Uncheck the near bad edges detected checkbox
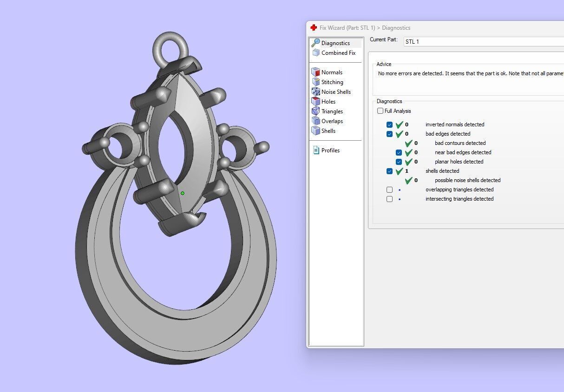Viewport: 564px width, 392px height. pos(399,152)
